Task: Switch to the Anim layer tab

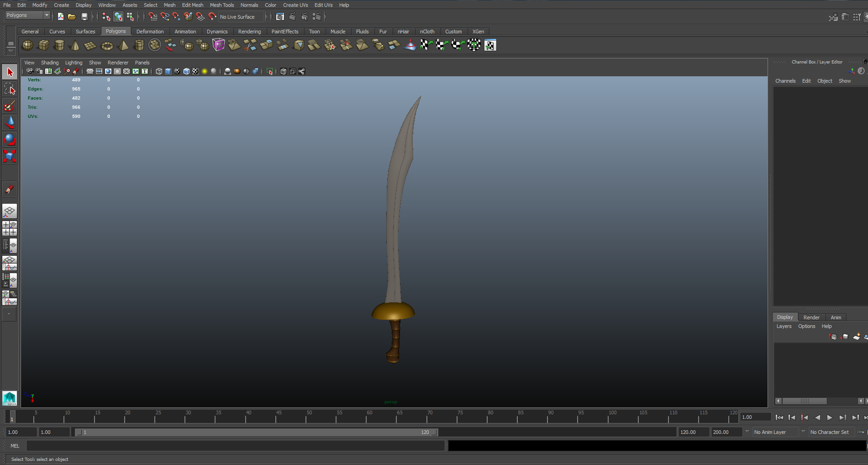Action: [x=836, y=317]
